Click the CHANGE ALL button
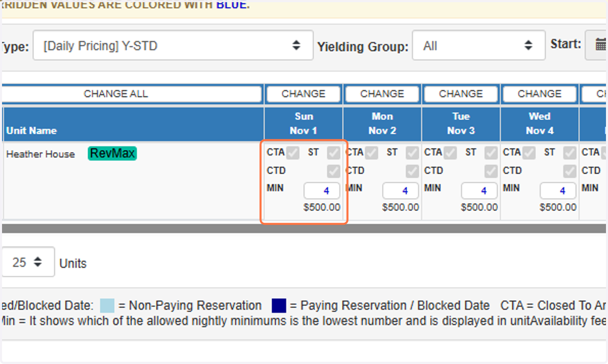This screenshot has width=608, height=364. [x=131, y=94]
